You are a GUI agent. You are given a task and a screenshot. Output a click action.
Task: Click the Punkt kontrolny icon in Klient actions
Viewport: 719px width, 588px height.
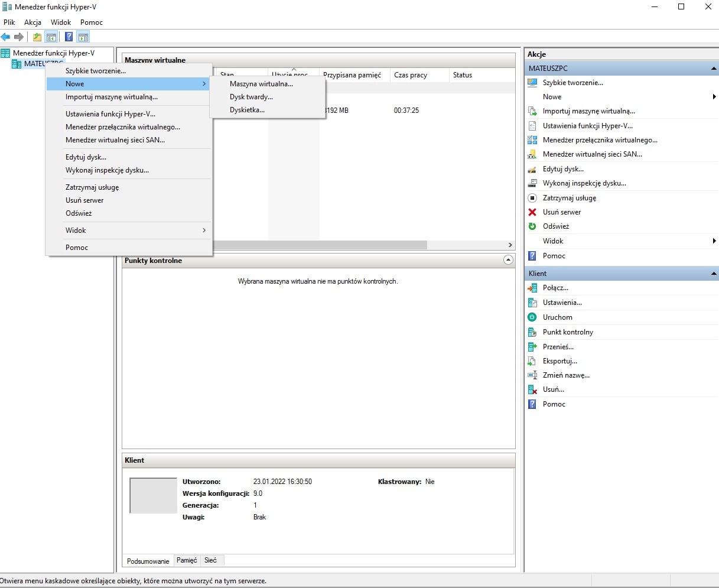532,332
